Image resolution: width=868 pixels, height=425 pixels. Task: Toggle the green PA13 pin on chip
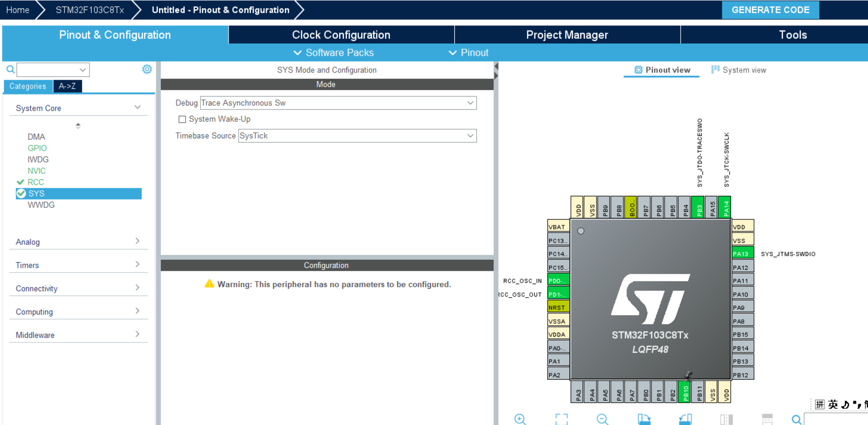[743, 254]
